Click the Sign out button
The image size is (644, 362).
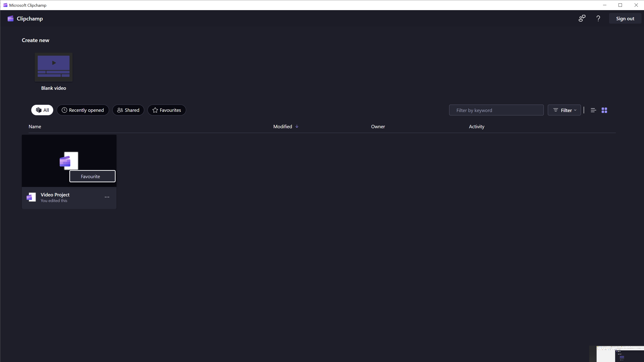[x=625, y=18]
